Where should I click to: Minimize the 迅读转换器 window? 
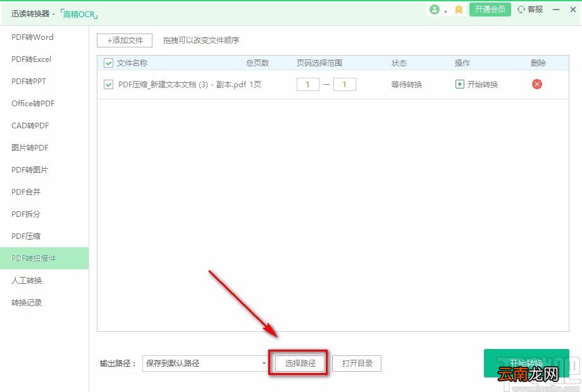click(x=556, y=9)
